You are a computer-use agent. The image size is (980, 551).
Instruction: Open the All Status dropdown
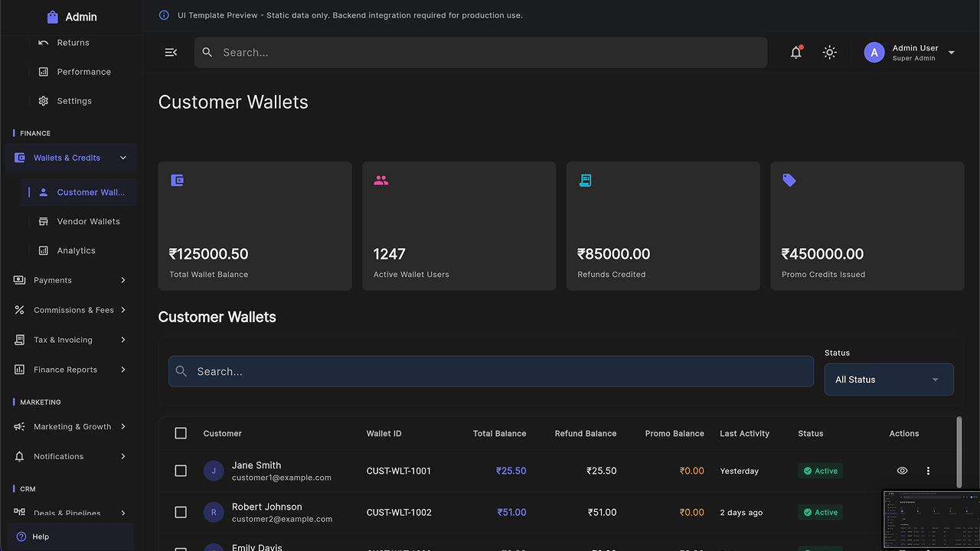889,380
